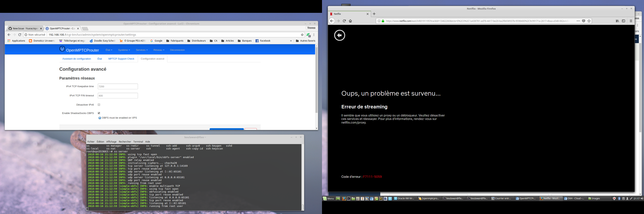
Task: Click the IPv4 TCP FIN timeout field
Action: coord(118,96)
